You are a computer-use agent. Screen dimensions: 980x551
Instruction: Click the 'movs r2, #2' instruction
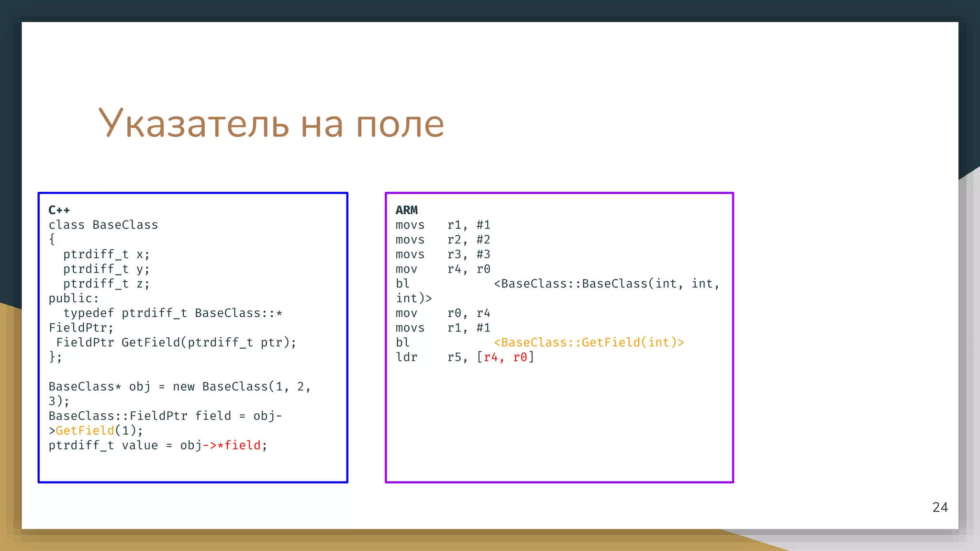coord(443,240)
